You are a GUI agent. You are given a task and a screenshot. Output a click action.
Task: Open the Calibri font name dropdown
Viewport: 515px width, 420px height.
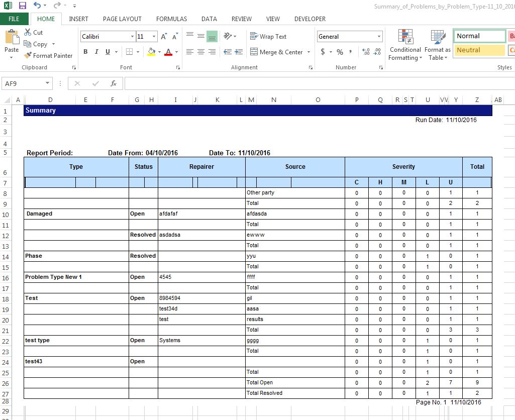(132, 37)
